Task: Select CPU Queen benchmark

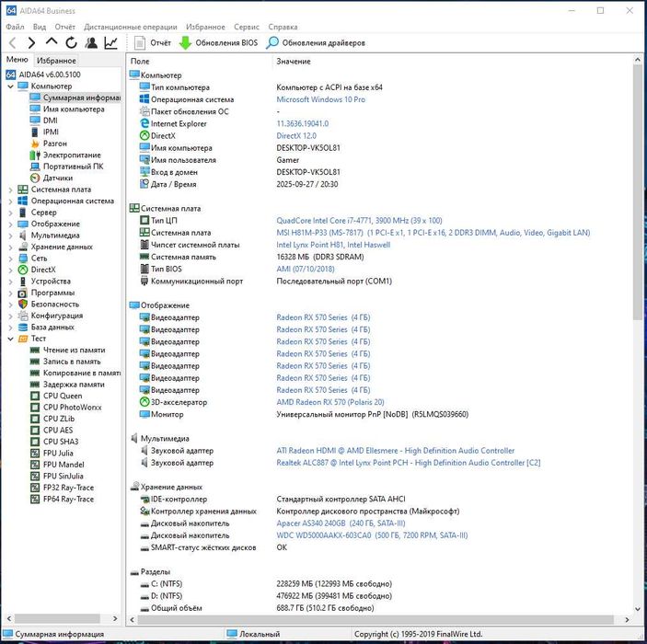Action: (x=63, y=396)
